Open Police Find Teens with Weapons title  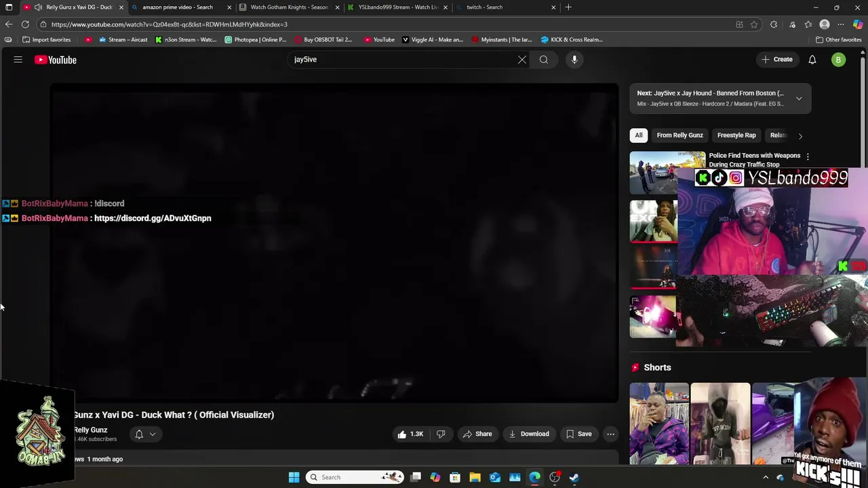[x=754, y=160]
